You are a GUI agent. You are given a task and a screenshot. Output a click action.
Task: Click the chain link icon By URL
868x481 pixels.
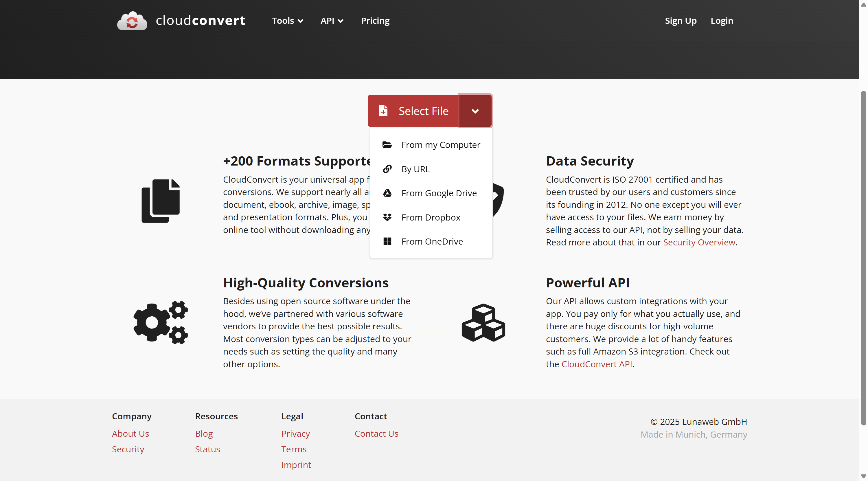pyautogui.click(x=387, y=169)
